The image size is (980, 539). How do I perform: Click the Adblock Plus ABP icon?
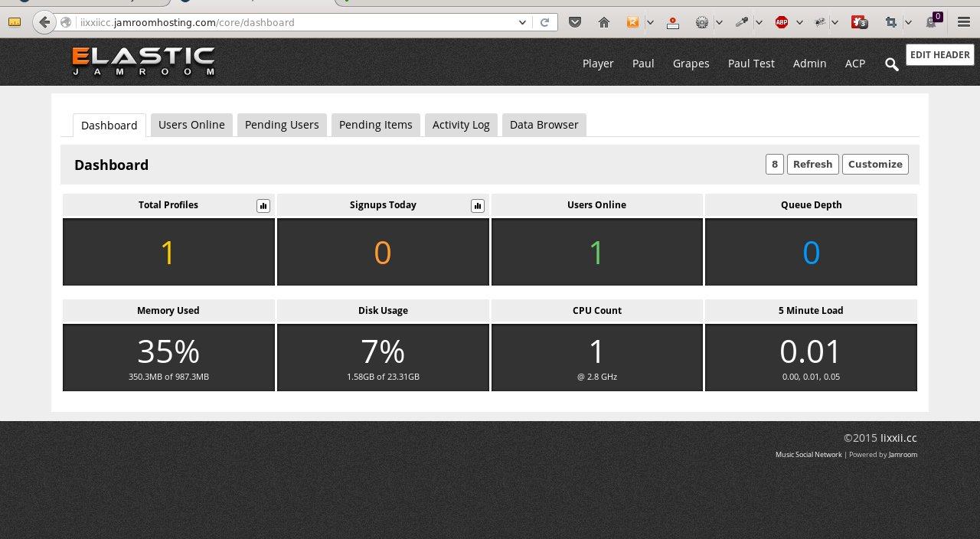tap(782, 22)
